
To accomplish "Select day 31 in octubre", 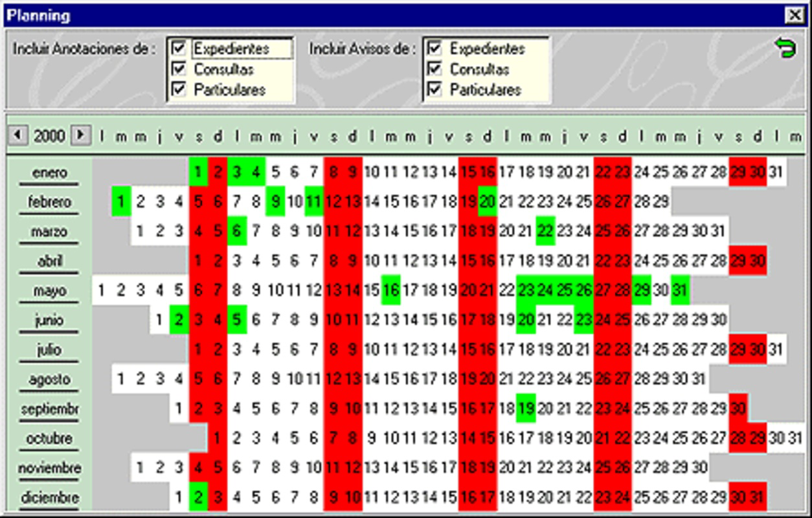I will pyautogui.click(x=796, y=438).
